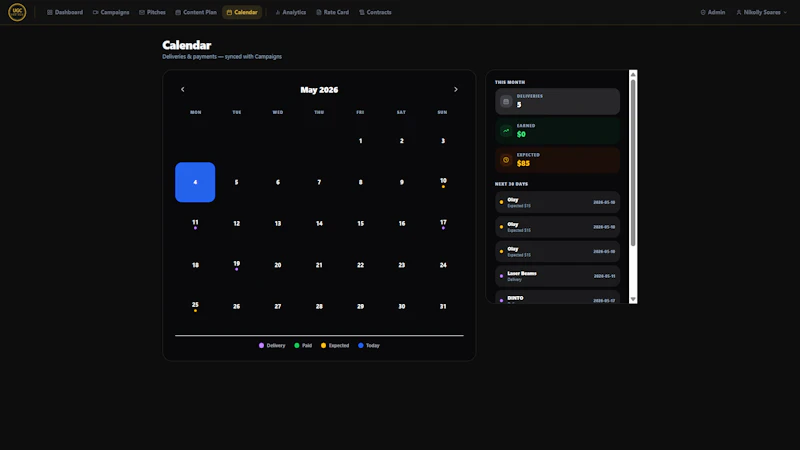Image resolution: width=800 pixels, height=450 pixels.
Task: Click the SUN weekday header
Action: tap(442, 112)
